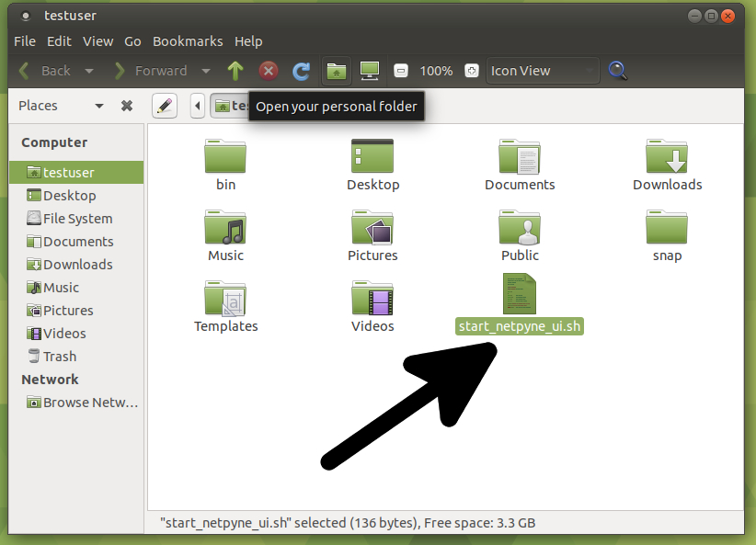
Task: Select Pictures in the sidebar
Action: tap(76, 311)
